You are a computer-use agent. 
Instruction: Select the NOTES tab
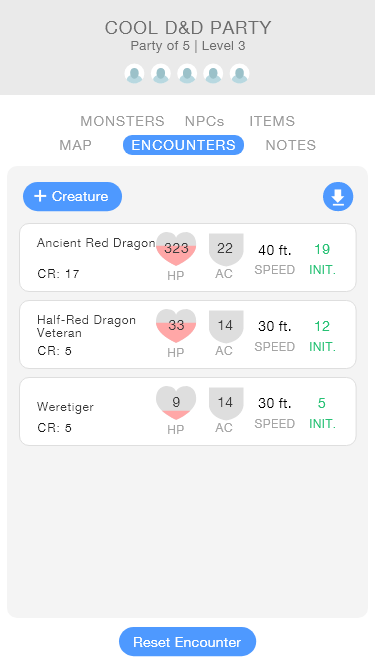pos(291,145)
